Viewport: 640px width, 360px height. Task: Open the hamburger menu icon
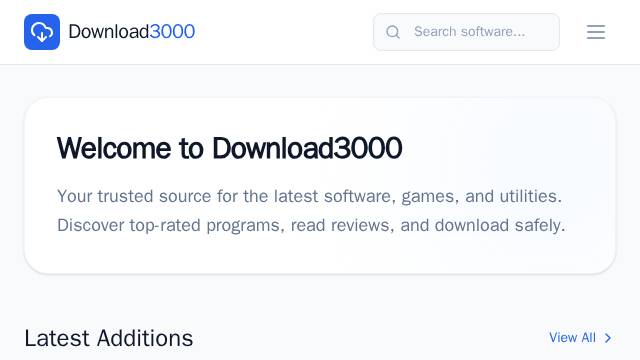(596, 32)
